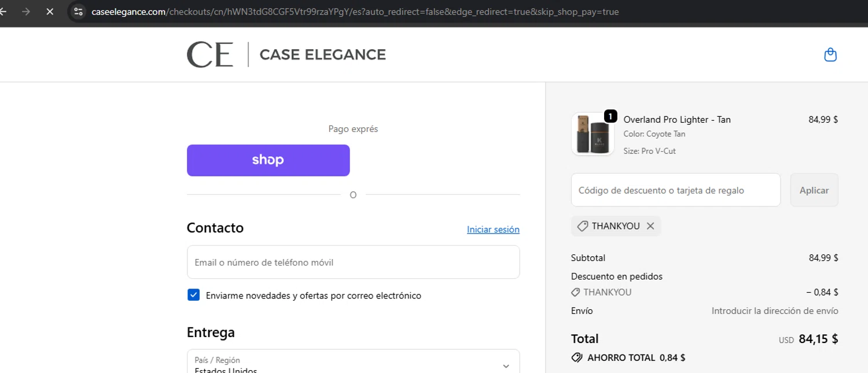Focus the Email o número de teléfono field
Image resolution: width=868 pixels, height=373 pixels.
click(353, 262)
